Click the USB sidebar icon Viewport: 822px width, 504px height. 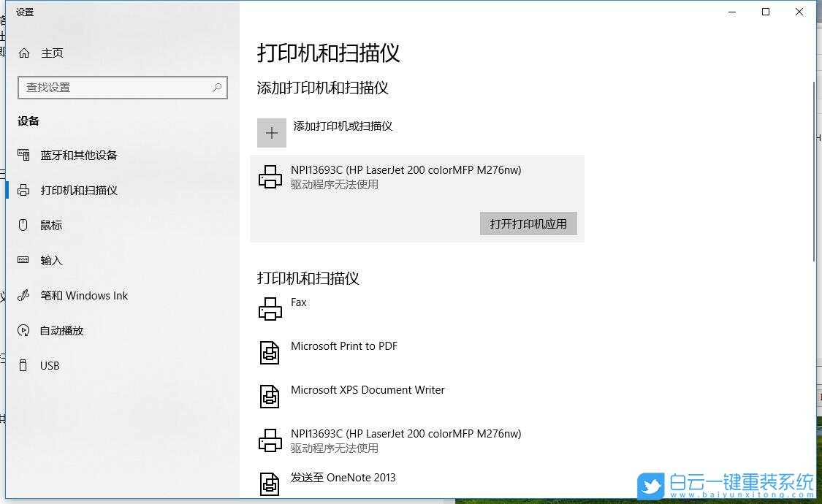24,365
